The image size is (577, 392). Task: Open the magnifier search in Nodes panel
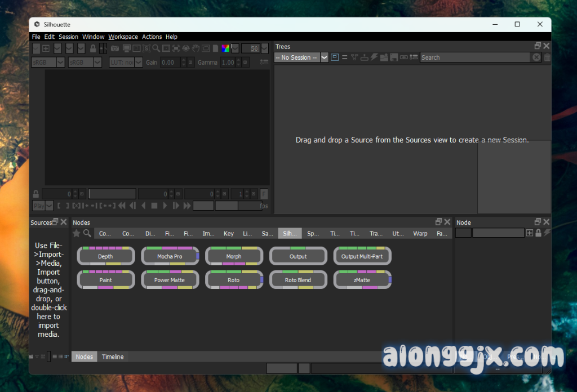[87, 233]
